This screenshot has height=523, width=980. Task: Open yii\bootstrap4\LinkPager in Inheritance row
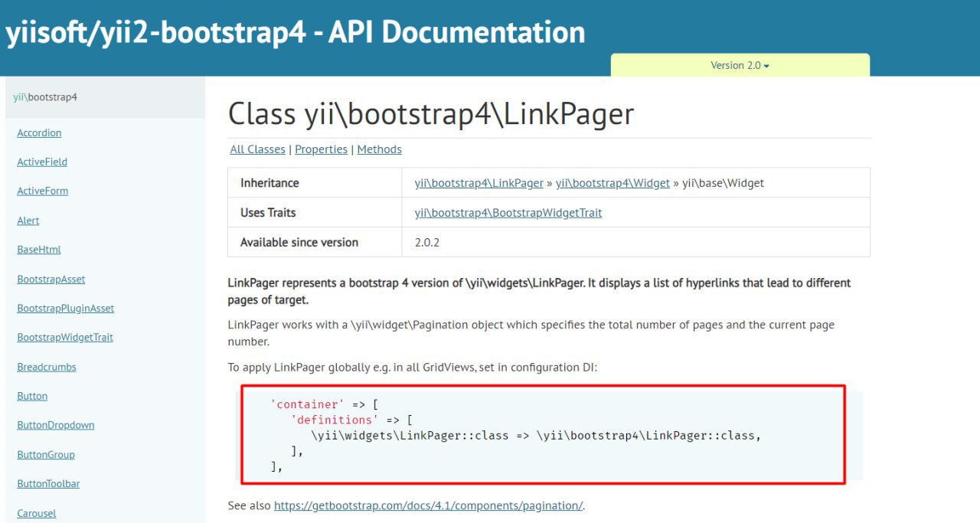pyautogui.click(x=479, y=183)
